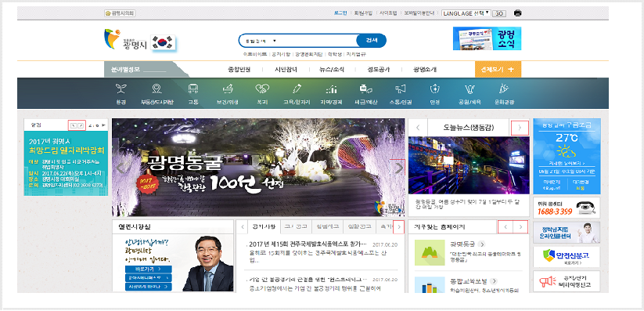
Task: Click the weather sun-cloud icon
Action: (x=567, y=152)
